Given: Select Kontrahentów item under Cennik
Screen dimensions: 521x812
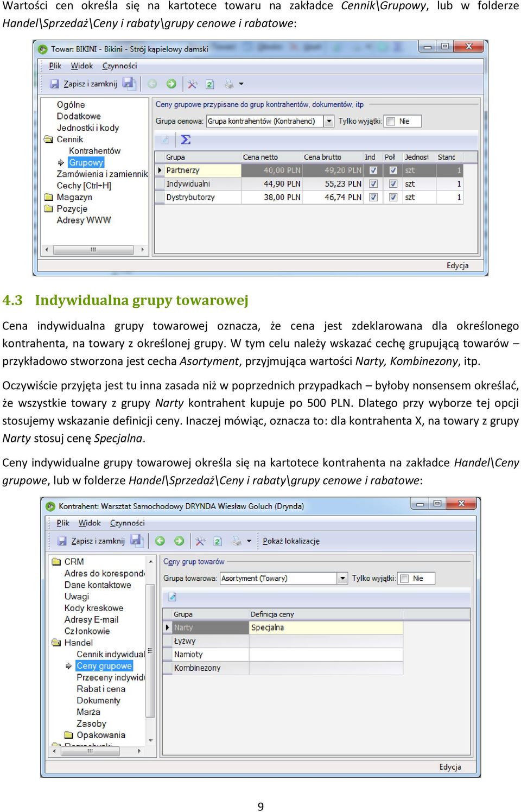Looking at the screenshot, I should pos(94,151).
